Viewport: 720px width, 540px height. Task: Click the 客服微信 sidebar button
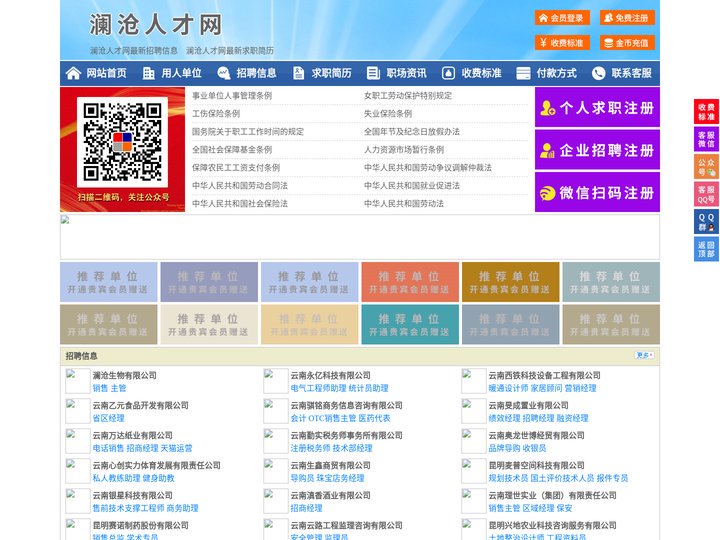pos(706,139)
